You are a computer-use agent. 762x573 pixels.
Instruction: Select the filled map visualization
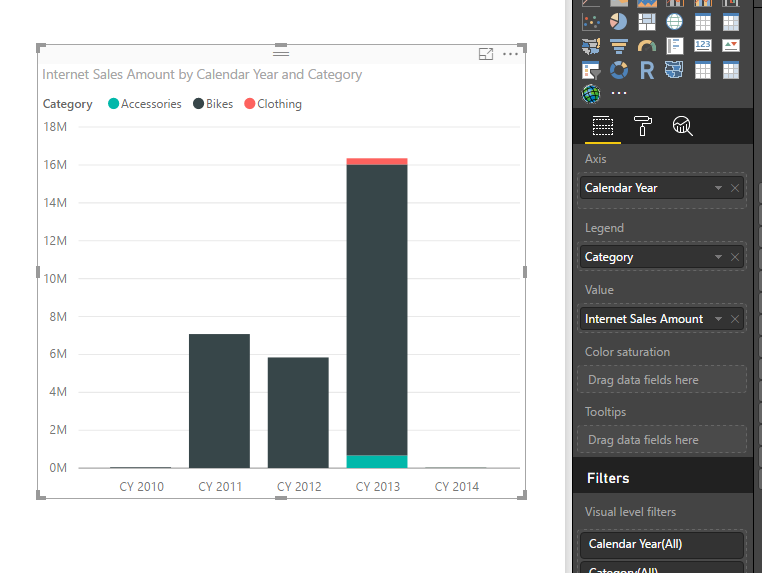pyautogui.click(x=591, y=46)
